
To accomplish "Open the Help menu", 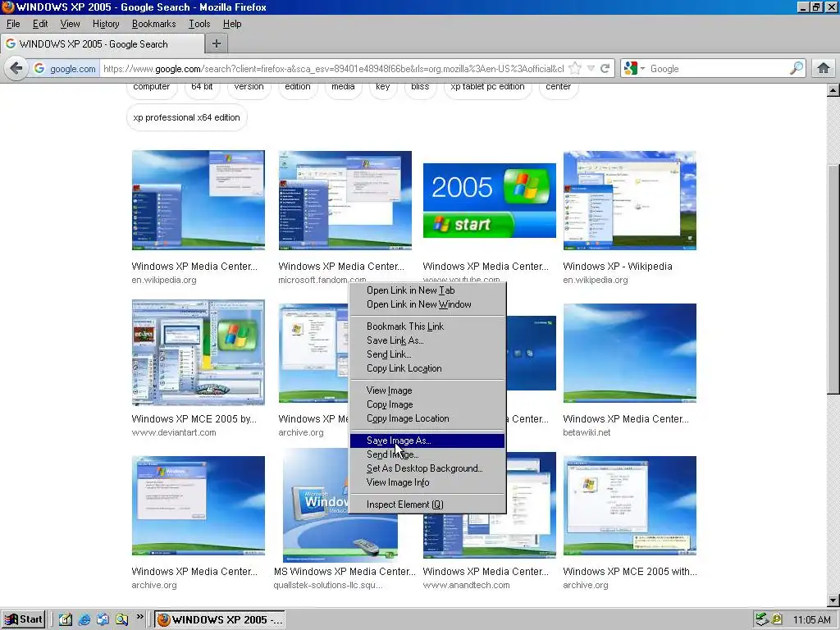I will [x=232, y=24].
